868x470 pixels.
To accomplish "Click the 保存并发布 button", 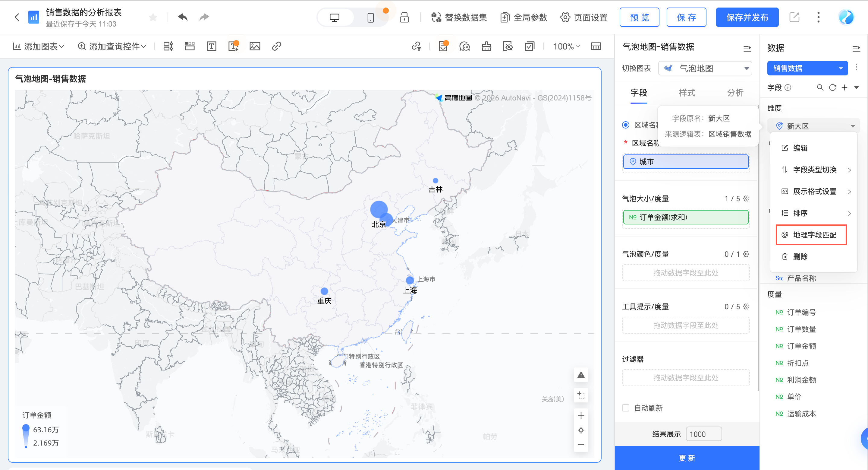I will [747, 17].
